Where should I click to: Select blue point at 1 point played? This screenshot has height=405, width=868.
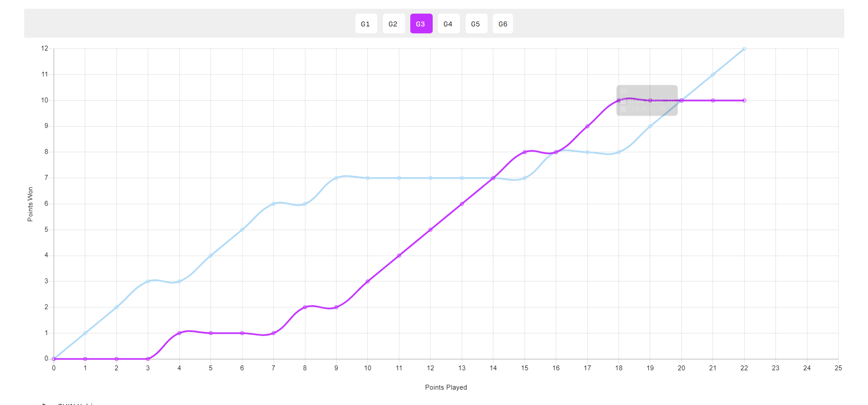click(85, 333)
